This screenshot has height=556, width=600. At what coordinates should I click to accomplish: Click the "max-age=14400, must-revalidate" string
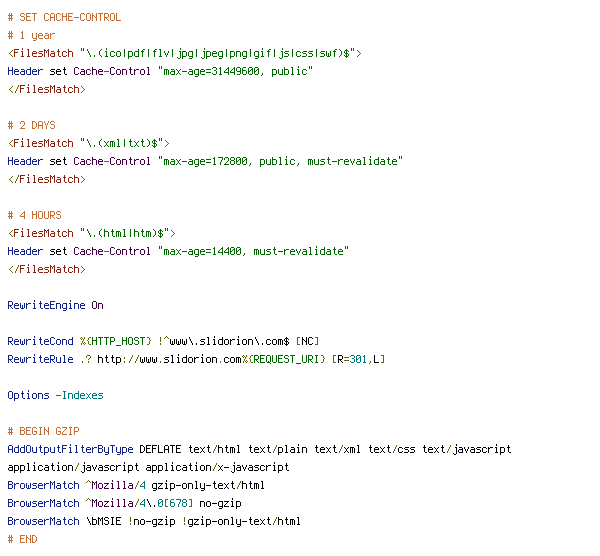(252, 252)
